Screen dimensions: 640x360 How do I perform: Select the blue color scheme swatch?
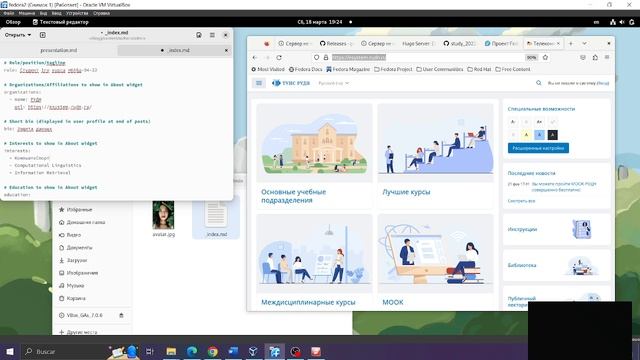coord(539,135)
